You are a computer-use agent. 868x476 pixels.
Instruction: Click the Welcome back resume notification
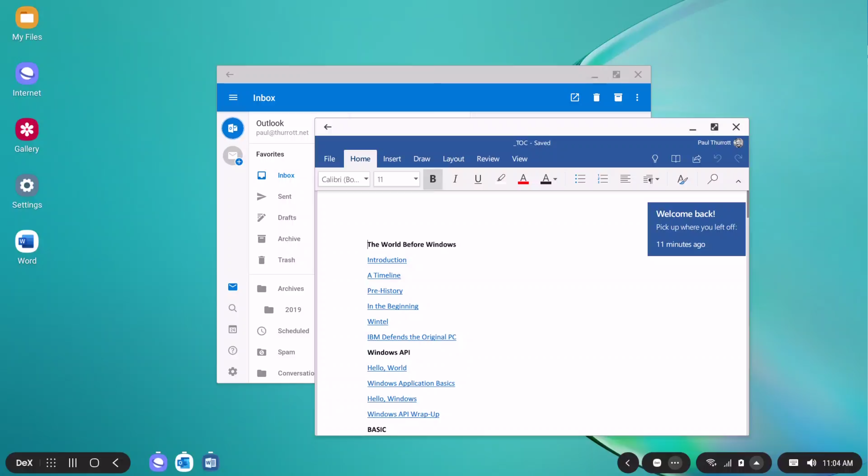tap(697, 229)
